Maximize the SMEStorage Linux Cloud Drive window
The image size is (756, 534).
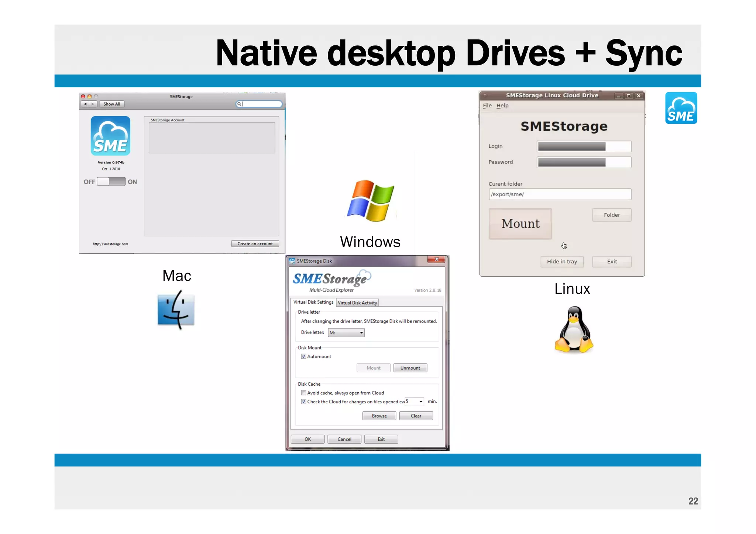(629, 96)
